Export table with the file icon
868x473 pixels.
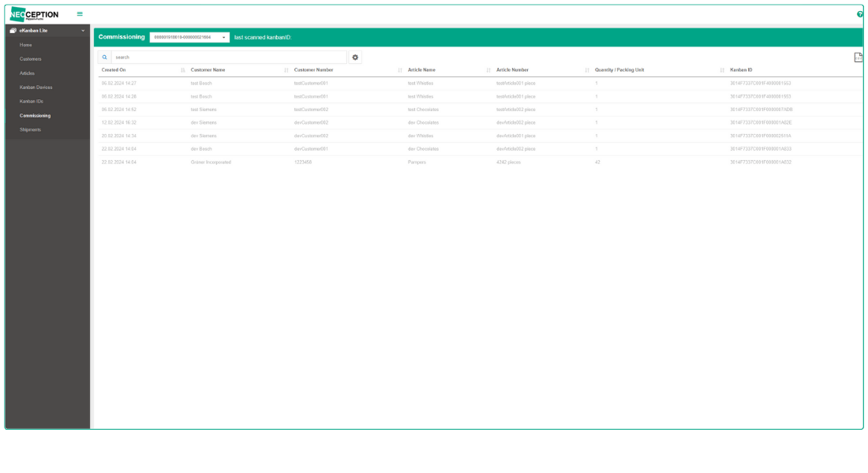point(858,58)
